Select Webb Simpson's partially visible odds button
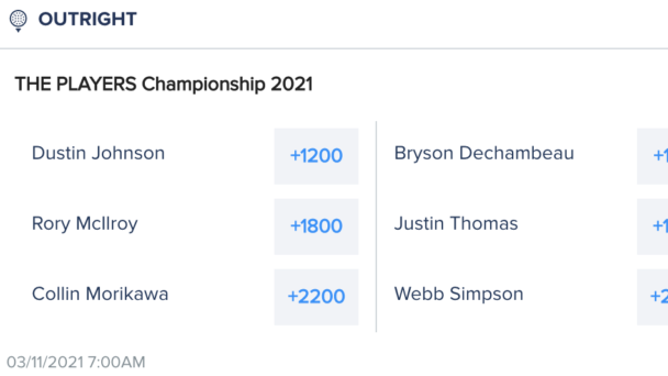Viewport: 668px width, 376px height. [x=653, y=297]
